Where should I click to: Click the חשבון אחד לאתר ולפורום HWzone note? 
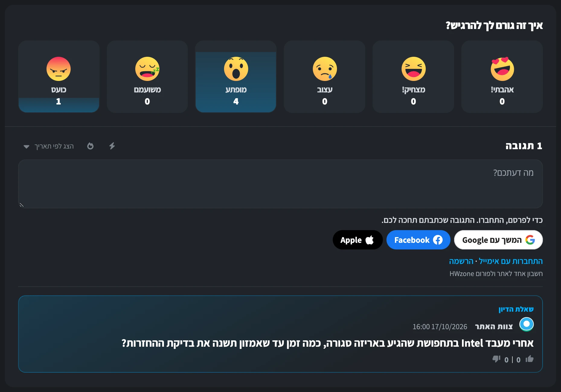(496, 274)
